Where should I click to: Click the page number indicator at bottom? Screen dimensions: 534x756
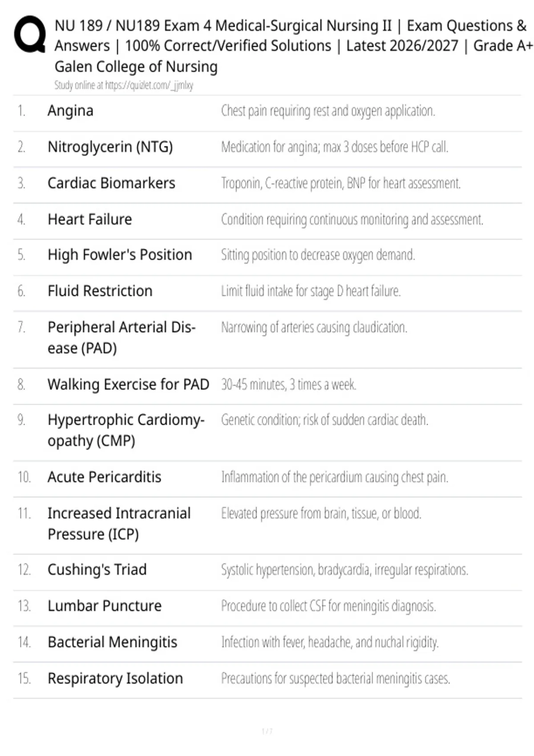267,731
